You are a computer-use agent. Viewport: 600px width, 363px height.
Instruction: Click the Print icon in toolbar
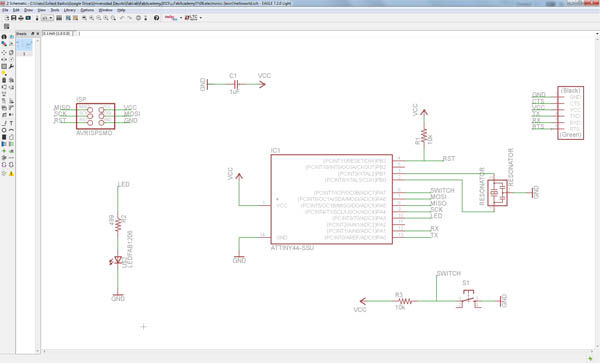click(x=21, y=18)
